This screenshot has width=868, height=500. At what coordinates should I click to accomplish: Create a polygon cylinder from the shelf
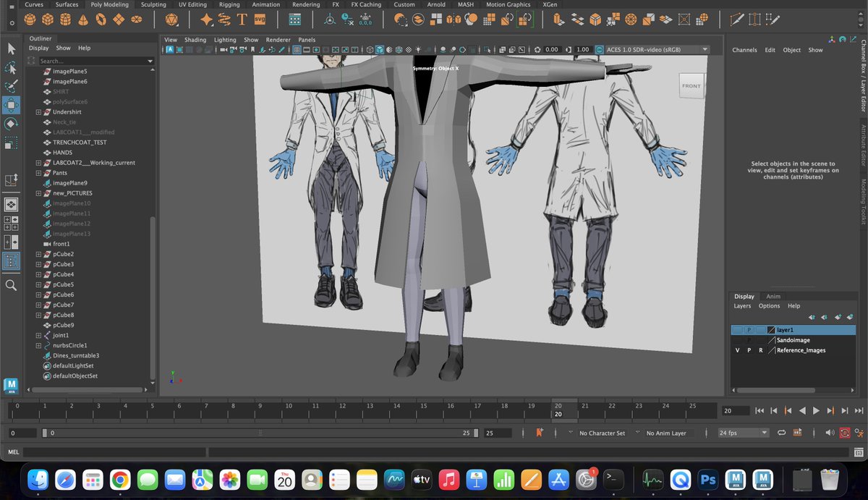click(65, 20)
